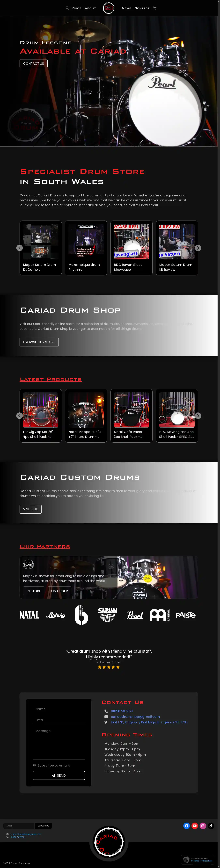Click the Browse Our Store button
This screenshot has width=220, height=868.
39,342
